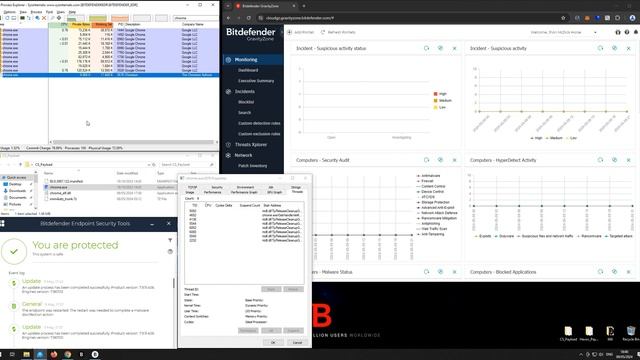Click the find handle binoculars icon in Process Explorer
The image size is (640, 360).
click(x=52, y=18)
